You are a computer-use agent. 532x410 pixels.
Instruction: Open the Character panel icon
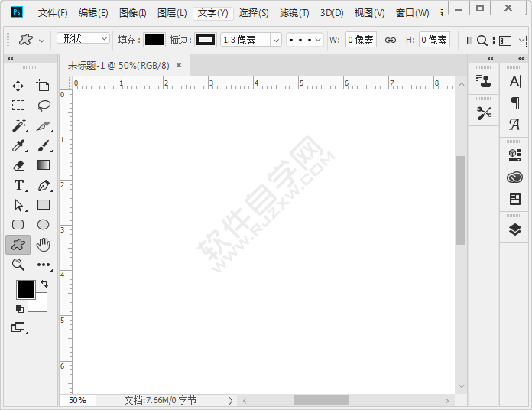pyautogui.click(x=514, y=81)
